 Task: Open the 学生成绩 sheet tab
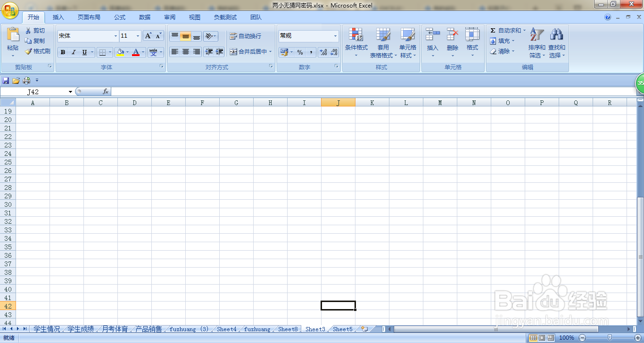coord(81,329)
